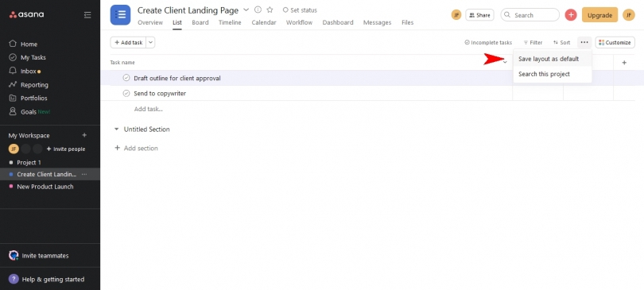Open Reporting in sidebar
The height and width of the screenshot is (290, 644).
[x=29, y=85]
